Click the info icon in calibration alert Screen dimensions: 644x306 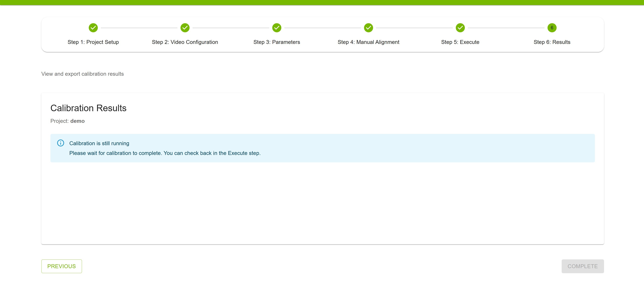61,143
